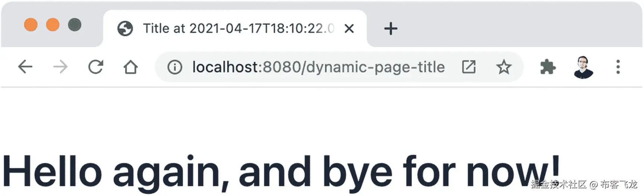Bookmark this page with star icon
The height and width of the screenshot is (196, 644).
(x=504, y=67)
